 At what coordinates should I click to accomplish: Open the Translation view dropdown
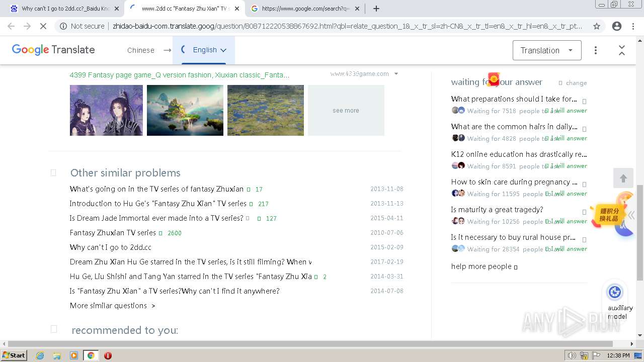[547, 50]
